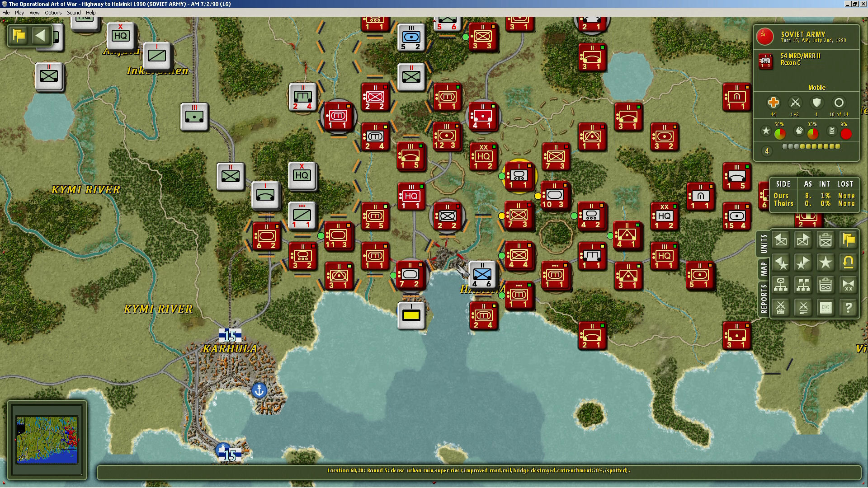868x488 pixels.
Task: Click the SOVIET ARMY title text
Action: (x=803, y=34)
